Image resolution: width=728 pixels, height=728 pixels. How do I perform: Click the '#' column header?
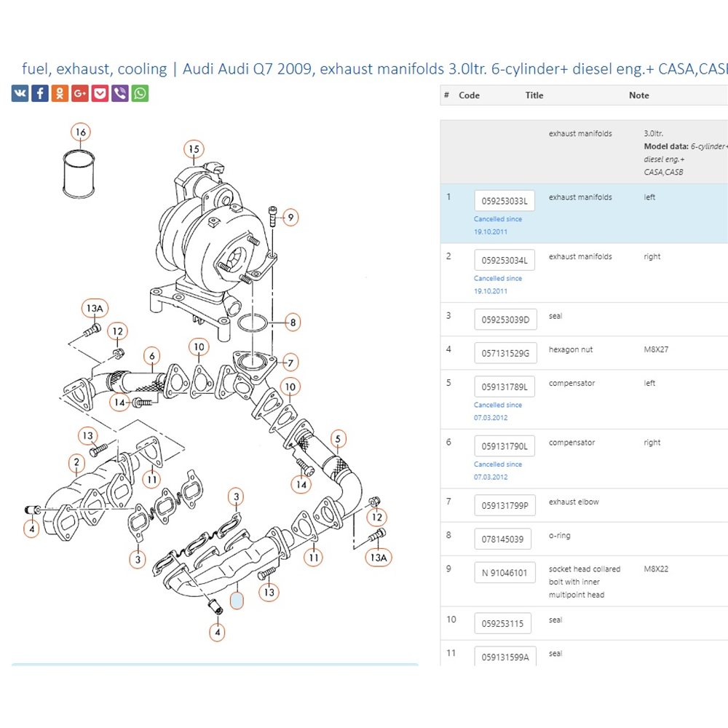[x=447, y=95]
